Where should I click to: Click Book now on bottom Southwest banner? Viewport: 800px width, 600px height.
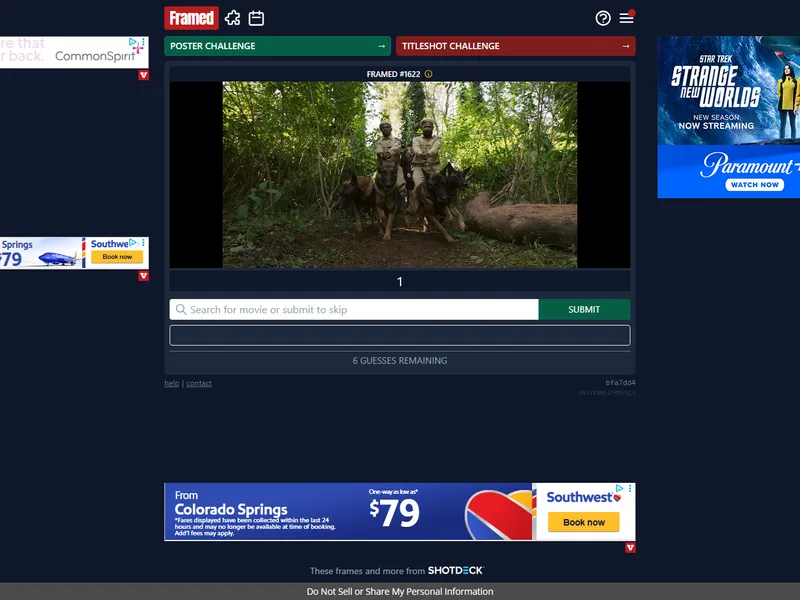point(584,522)
